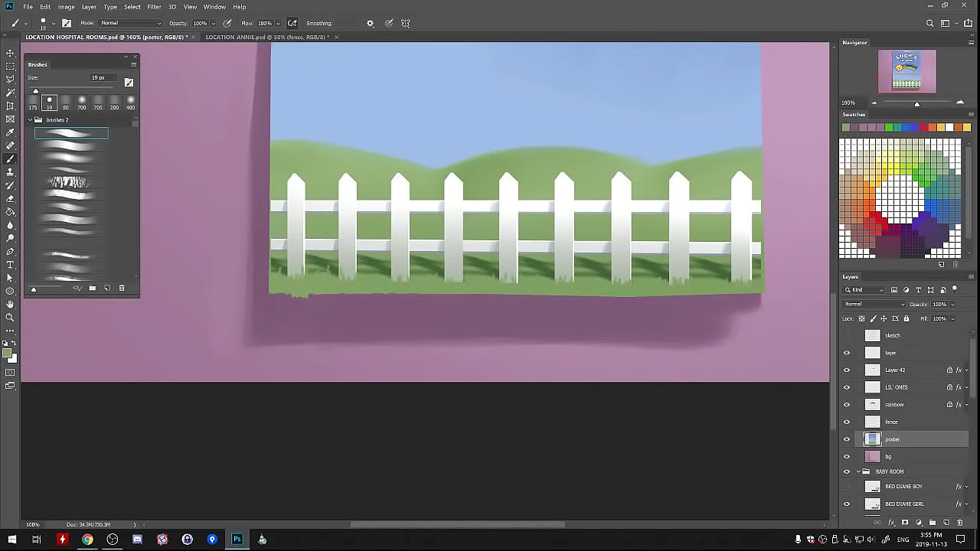
Task: Enable symmetry painting butterfly icon
Action: pos(406,23)
